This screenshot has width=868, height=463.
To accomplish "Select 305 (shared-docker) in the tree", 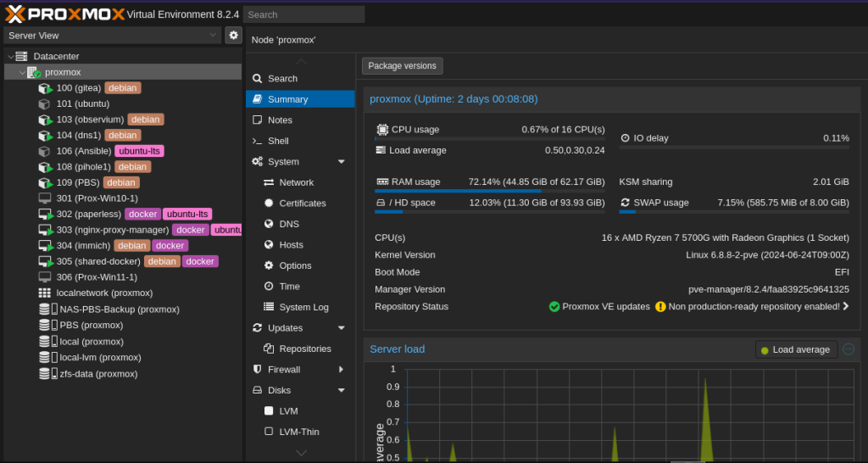I will [123, 261].
